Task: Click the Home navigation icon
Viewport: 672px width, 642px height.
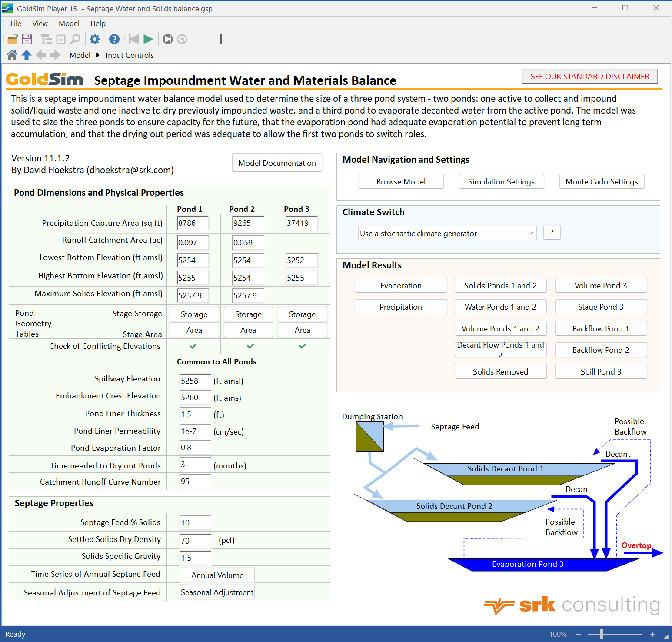Action: pos(12,55)
